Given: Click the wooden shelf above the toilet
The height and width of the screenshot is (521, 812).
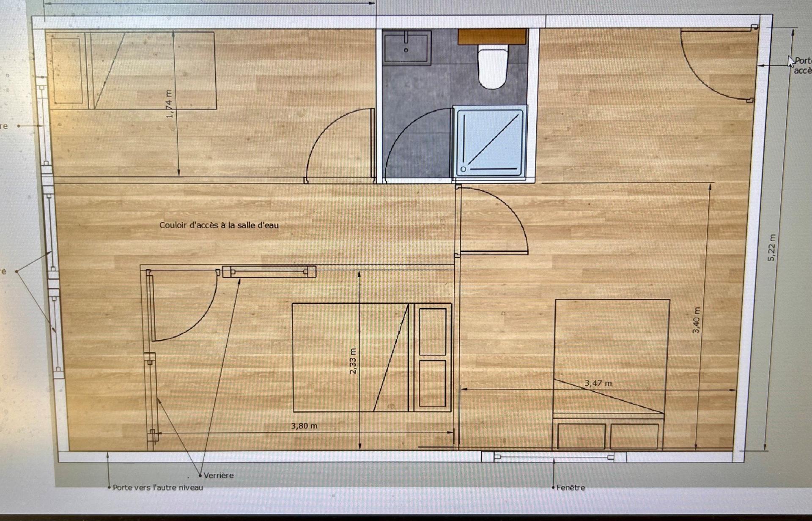Looking at the screenshot, I should click(492, 36).
